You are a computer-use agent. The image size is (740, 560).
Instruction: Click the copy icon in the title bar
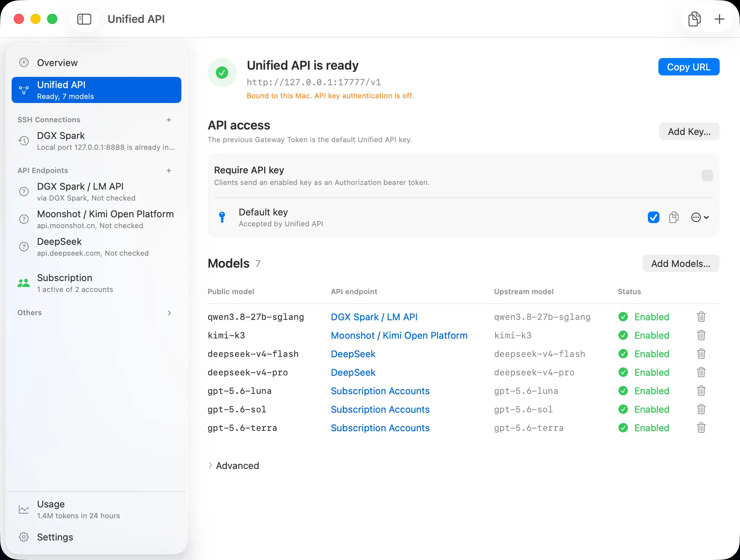tap(694, 19)
